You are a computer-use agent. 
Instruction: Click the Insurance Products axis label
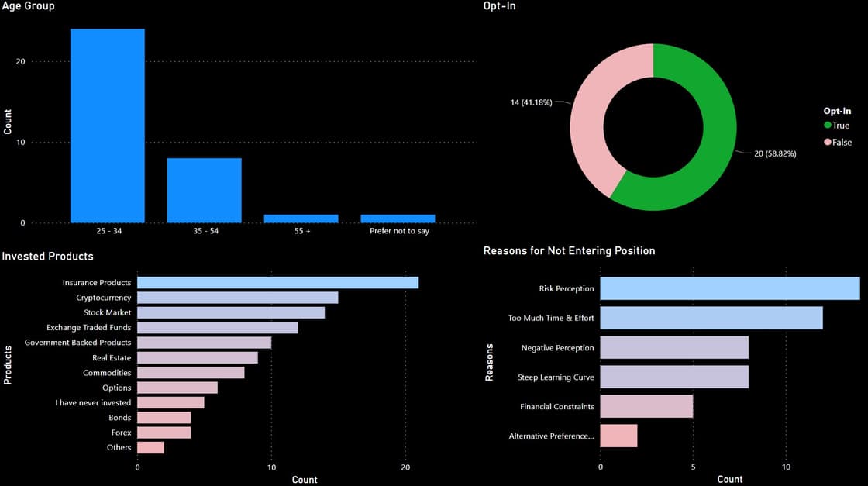pyautogui.click(x=97, y=283)
